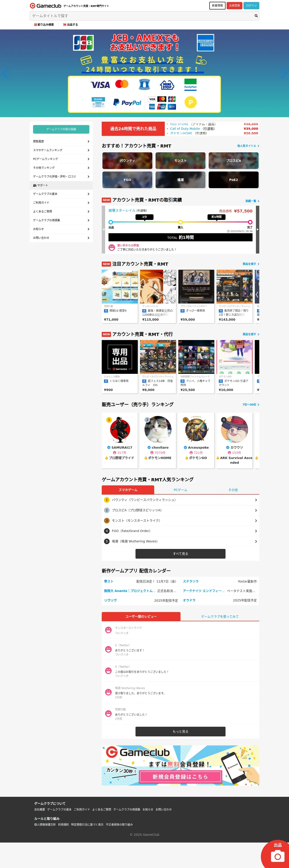The image size is (289, 868).
Task: Open 崩壊スターレイル transaction link
Action: pos(122,211)
